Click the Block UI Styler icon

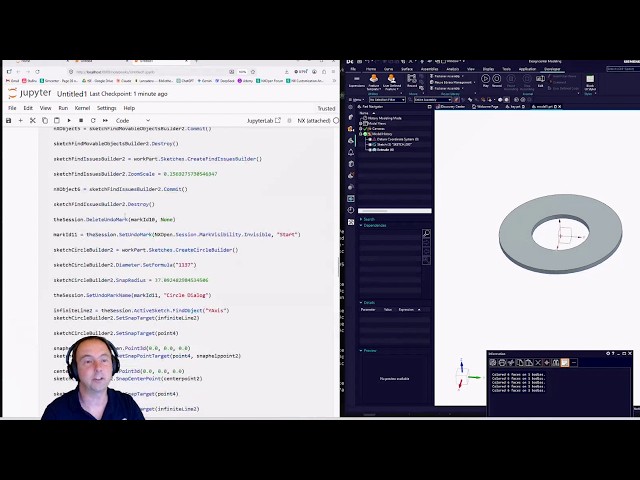pyautogui.click(x=590, y=82)
